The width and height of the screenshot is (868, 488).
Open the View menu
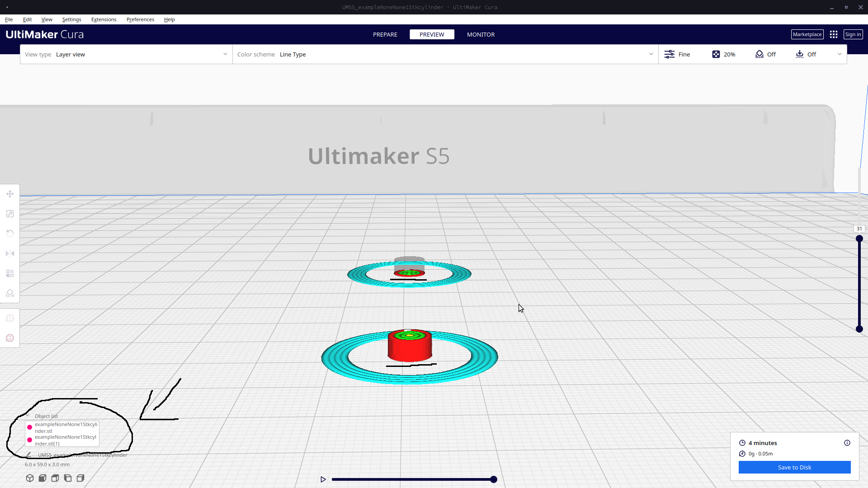point(47,19)
